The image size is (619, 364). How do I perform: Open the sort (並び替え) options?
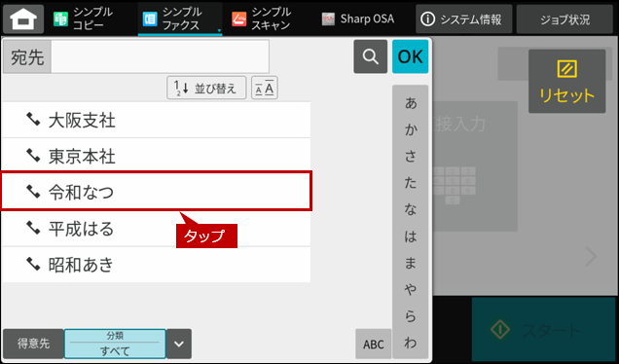click(x=206, y=88)
